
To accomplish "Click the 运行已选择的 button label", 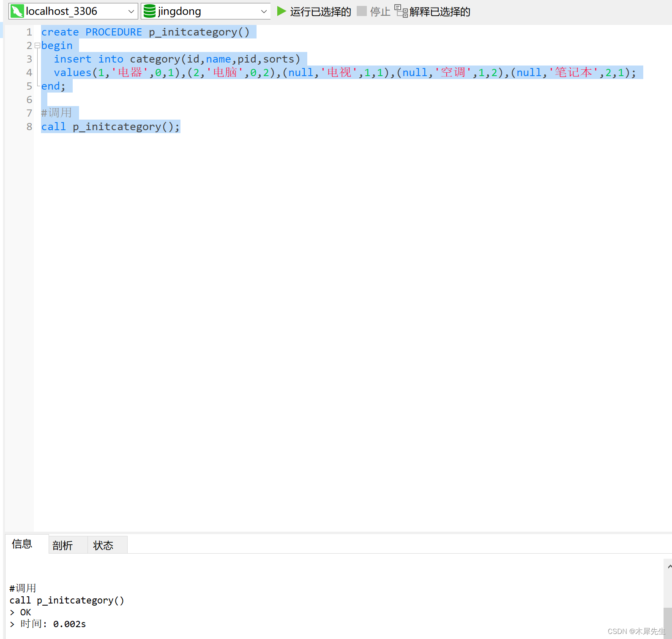I will 321,12.
